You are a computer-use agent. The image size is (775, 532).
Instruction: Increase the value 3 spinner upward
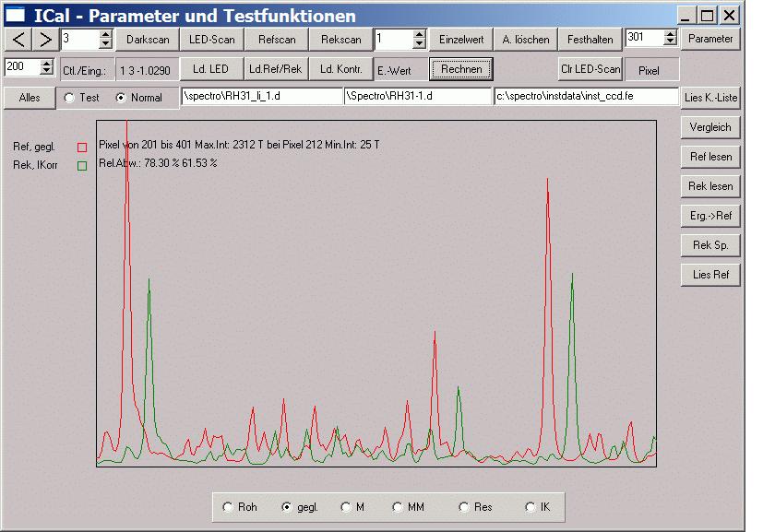click(x=105, y=35)
